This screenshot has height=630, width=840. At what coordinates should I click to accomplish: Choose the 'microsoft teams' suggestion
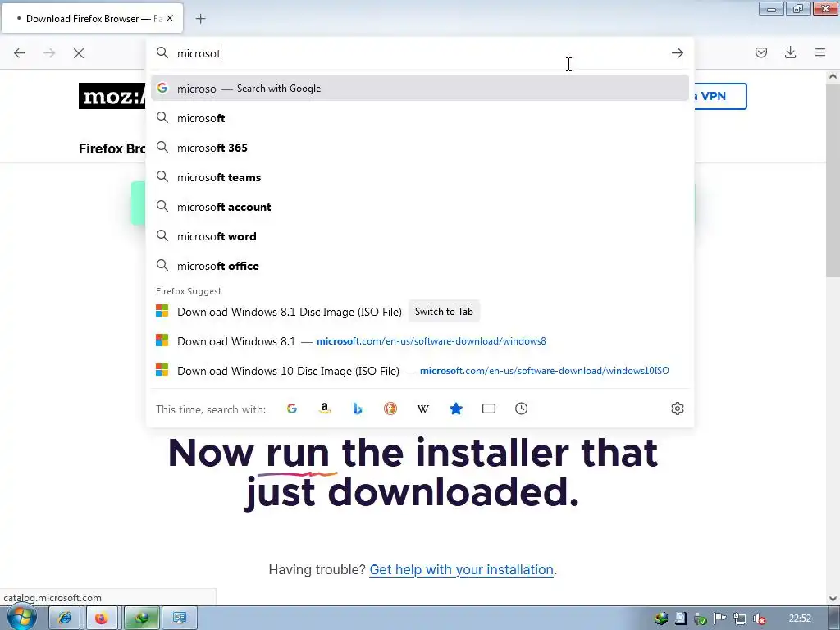coord(420,177)
